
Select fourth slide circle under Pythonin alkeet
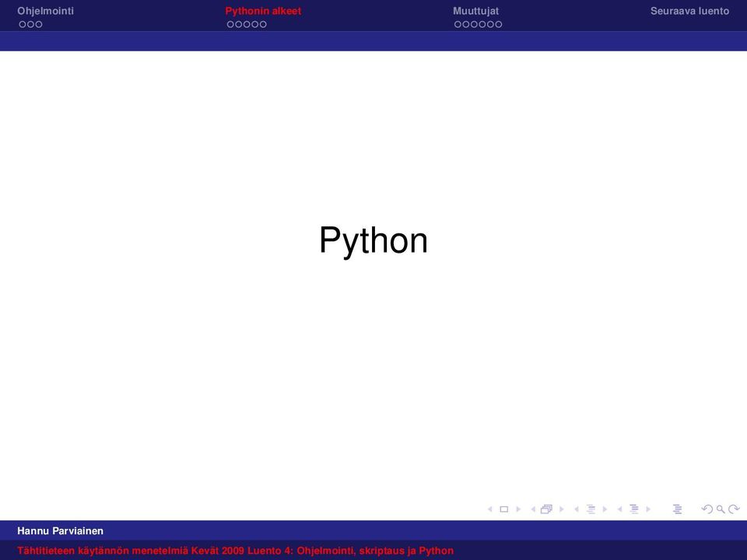(255, 24)
